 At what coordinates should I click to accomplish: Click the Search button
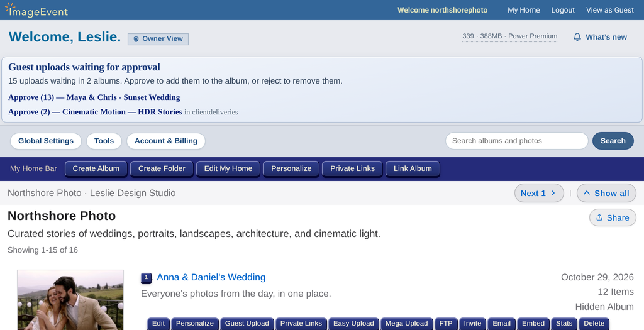click(x=613, y=141)
